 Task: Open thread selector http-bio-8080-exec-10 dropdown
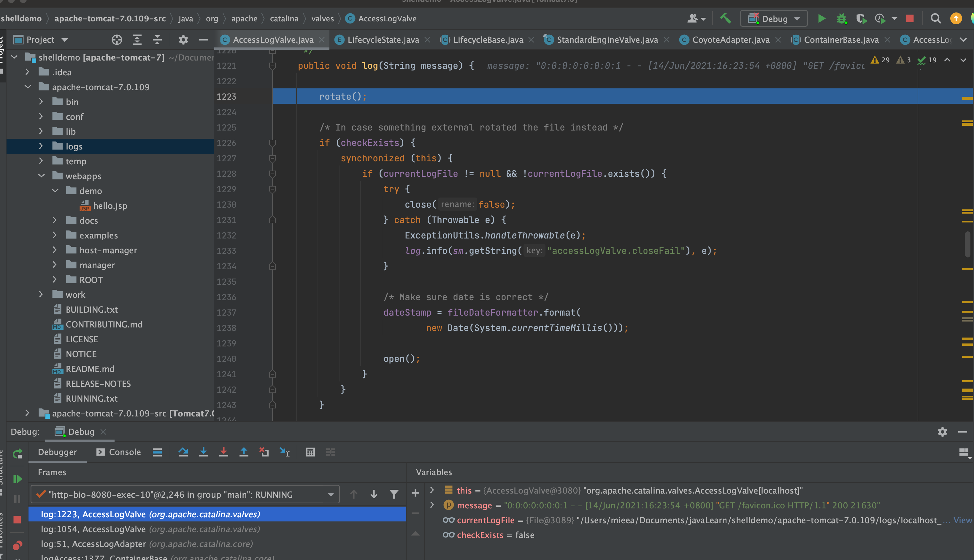(x=185, y=494)
